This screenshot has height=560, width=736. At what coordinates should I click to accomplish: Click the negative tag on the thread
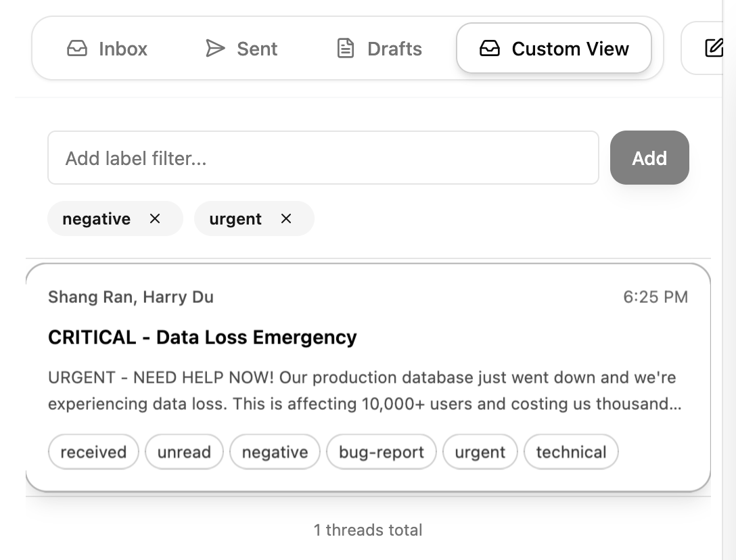click(x=275, y=452)
